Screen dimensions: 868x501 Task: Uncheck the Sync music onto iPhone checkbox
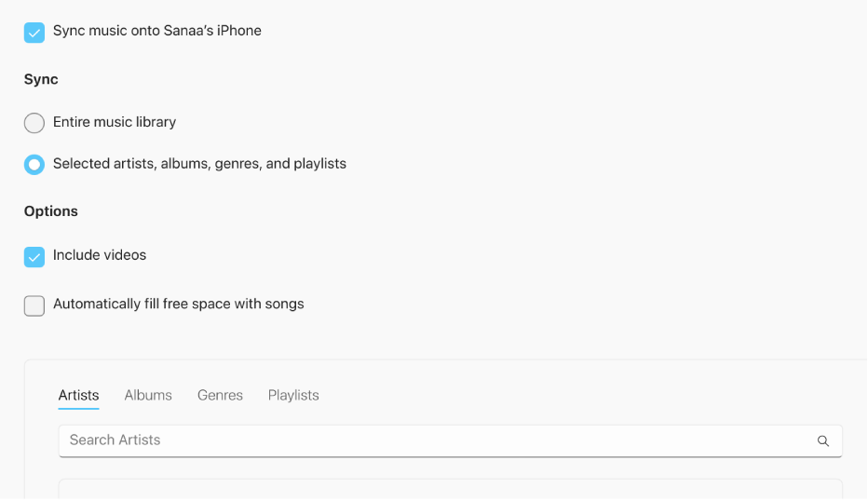(x=34, y=33)
